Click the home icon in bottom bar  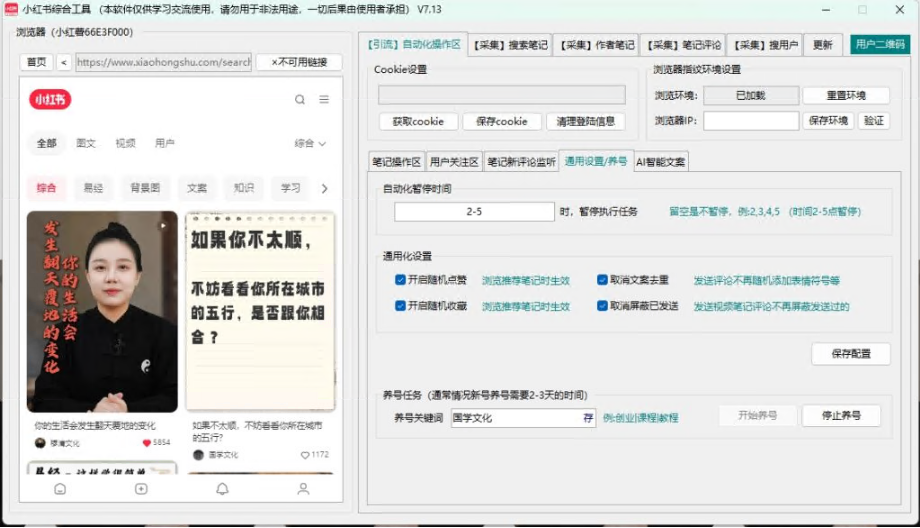click(x=60, y=489)
